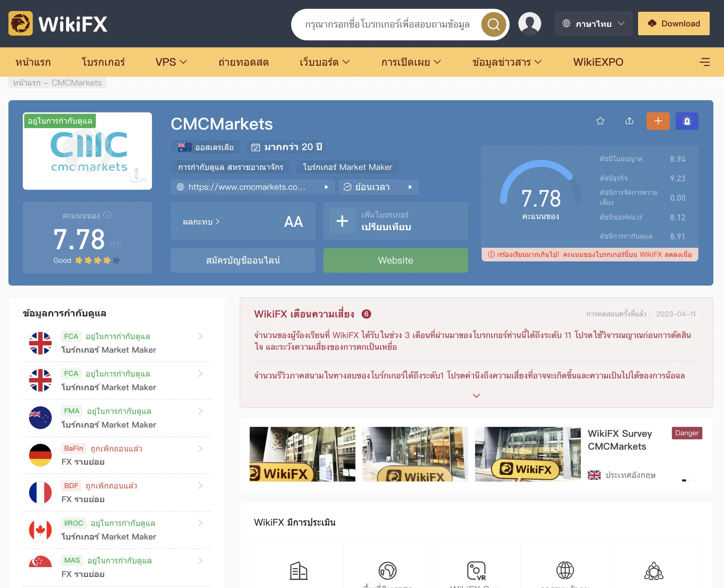
Task: Open the WikiEXPO nav item
Action: tap(598, 62)
